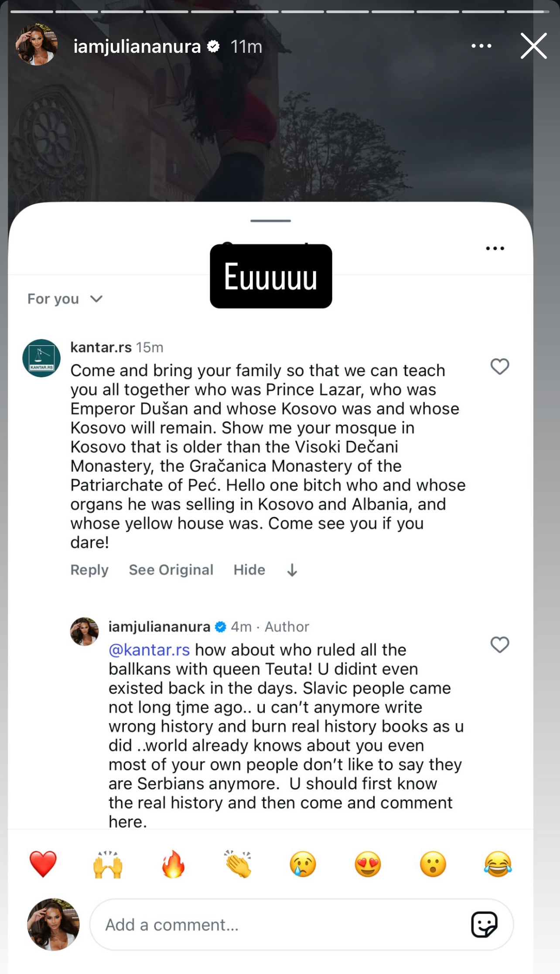Hide the kantar.rs comment
The image size is (560, 974).
[249, 570]
